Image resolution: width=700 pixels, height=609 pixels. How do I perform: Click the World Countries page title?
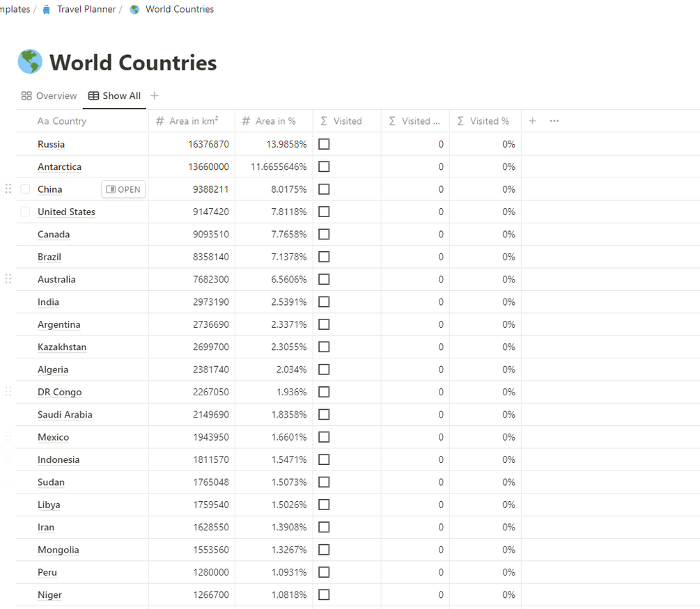(x=133, y=63)
